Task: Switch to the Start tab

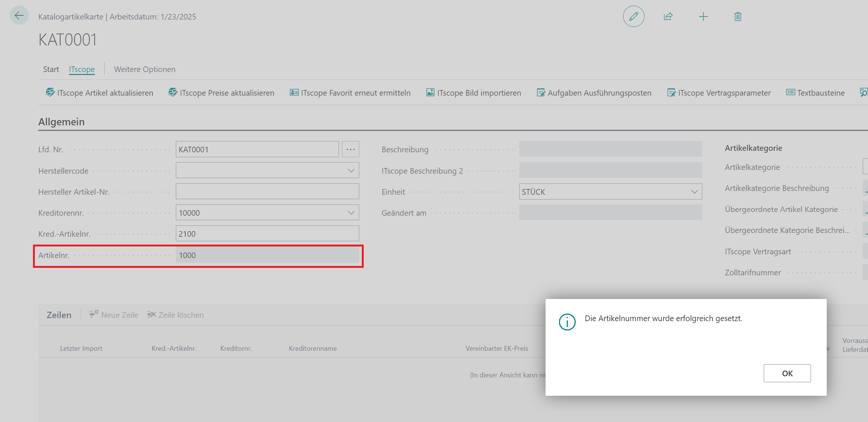Action: 51,69
